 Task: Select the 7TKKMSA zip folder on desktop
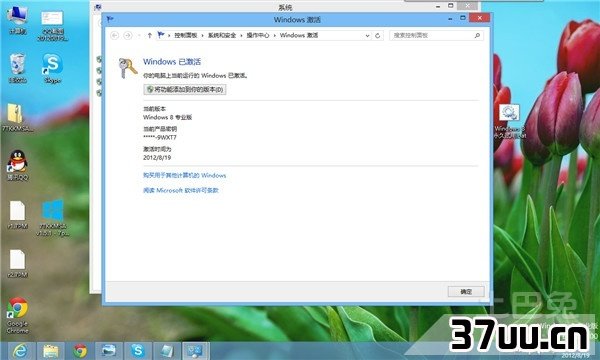click(x=17, y=117)
